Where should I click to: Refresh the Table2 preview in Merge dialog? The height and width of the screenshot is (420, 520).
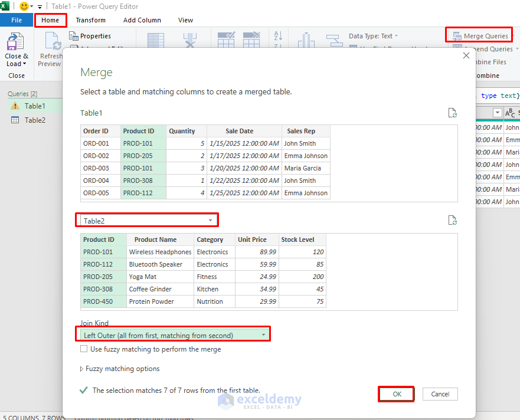point(452,220)
